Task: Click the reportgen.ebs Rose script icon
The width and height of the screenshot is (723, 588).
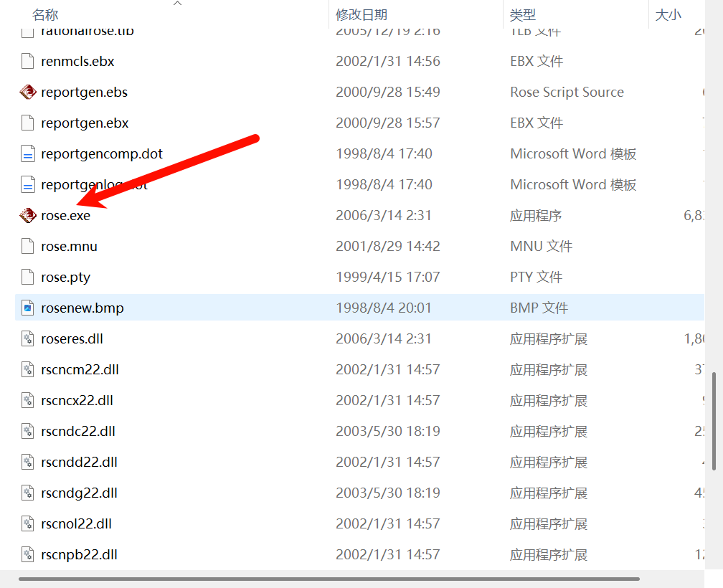Action: (28, 93)
